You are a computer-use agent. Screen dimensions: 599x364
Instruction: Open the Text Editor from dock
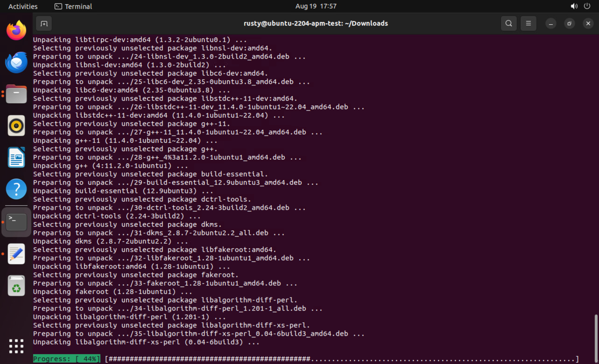point(16,254)
